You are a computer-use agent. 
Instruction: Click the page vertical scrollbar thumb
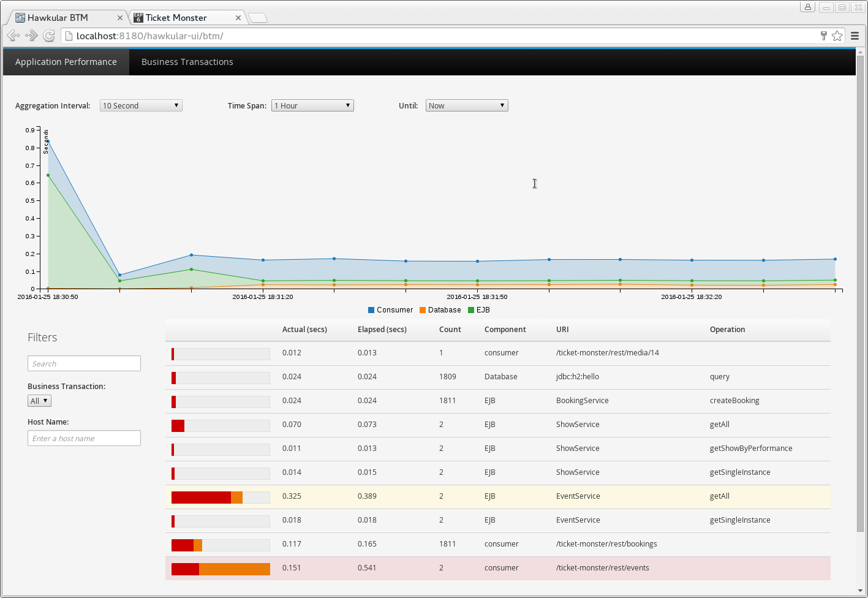[860, 294]
